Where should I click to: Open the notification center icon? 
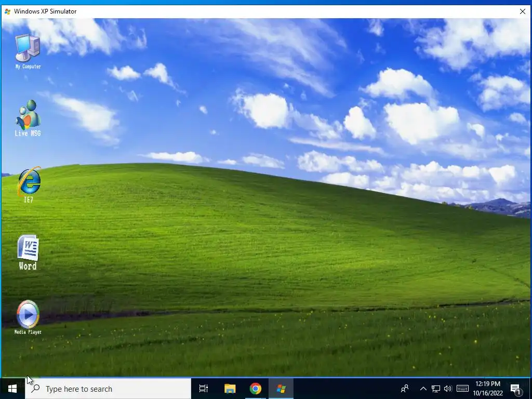point(516,389)
